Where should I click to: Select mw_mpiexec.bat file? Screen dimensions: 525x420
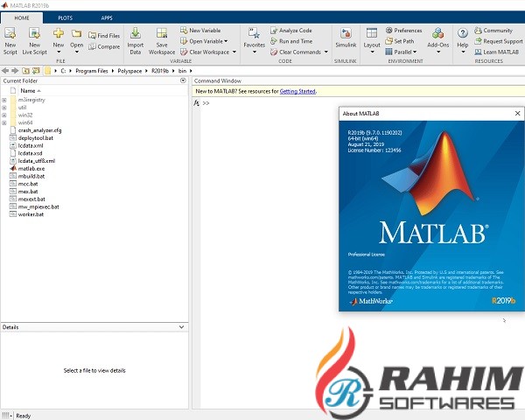click(38, 206)
